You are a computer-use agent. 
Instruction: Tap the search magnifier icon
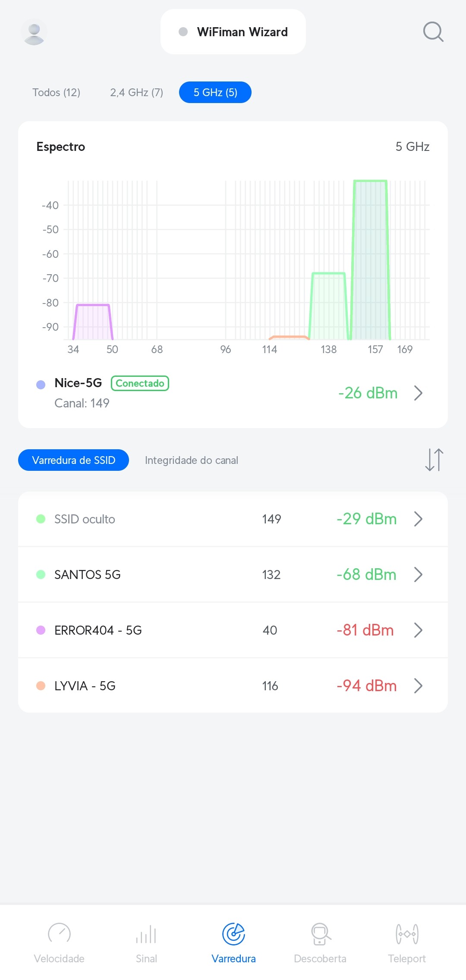pos(433,32)
